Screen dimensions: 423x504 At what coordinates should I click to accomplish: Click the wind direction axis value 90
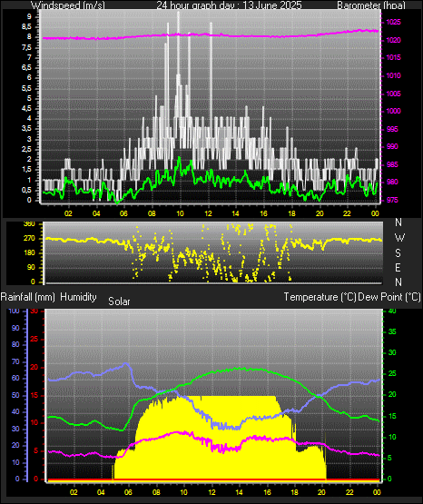pyautogui.click(x=31, y=267)
